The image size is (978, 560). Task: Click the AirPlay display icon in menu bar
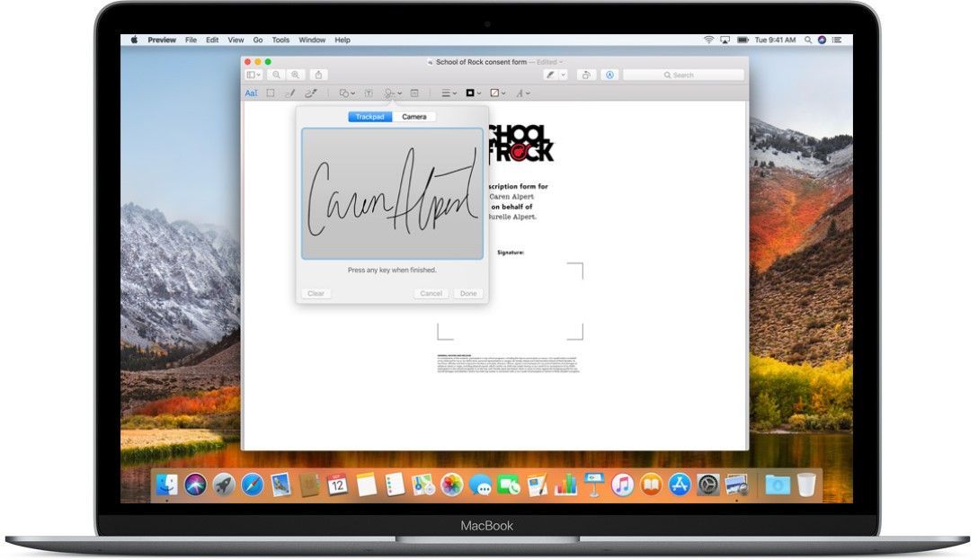click(725, 40)
